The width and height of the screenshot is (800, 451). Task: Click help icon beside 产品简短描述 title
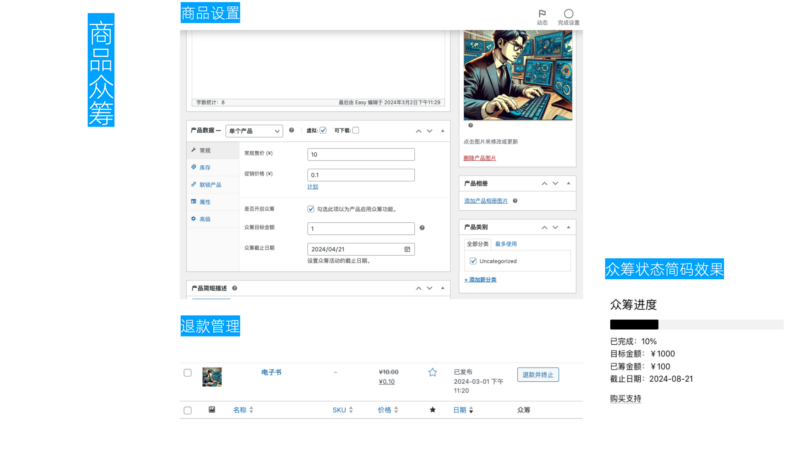235,288
